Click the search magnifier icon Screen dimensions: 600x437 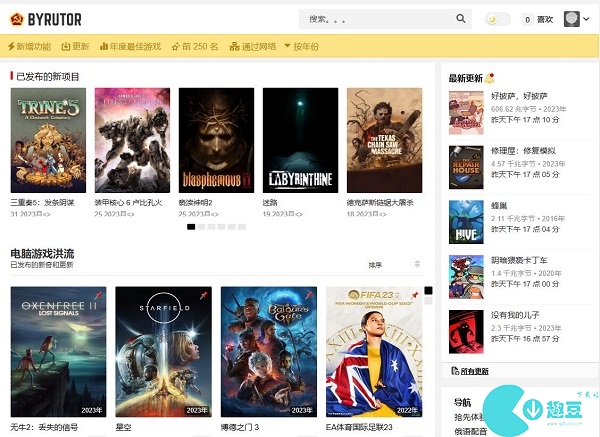click(461, 18)
